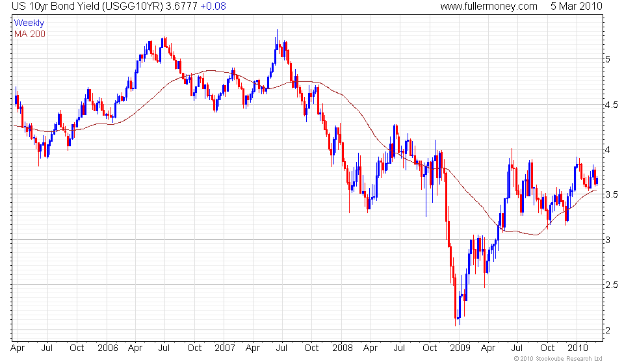
Task: Click the candlestick peak above 5 in mid-2007
Action: (x=277, y=40)
